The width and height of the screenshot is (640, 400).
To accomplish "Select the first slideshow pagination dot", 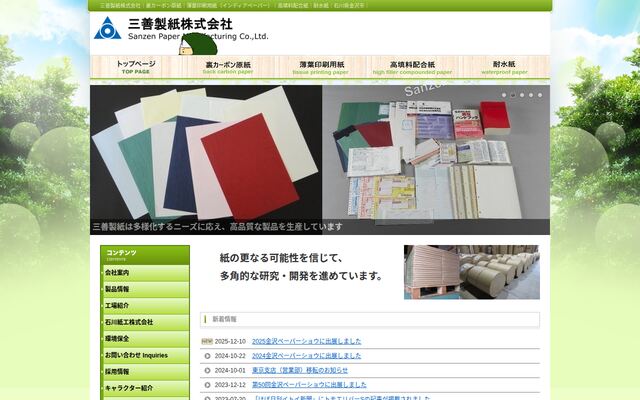I will click(504, 95).
